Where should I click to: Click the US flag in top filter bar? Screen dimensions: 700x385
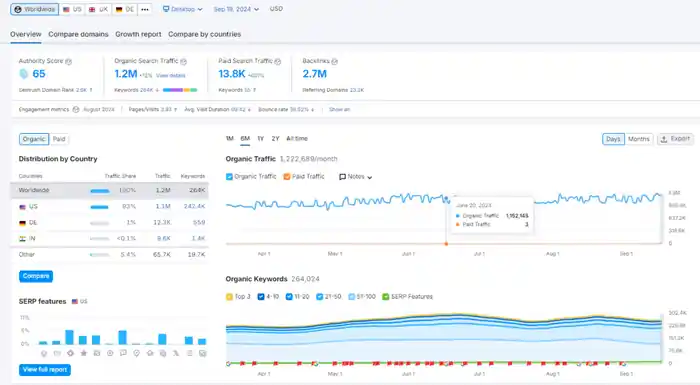click(66, 9)
